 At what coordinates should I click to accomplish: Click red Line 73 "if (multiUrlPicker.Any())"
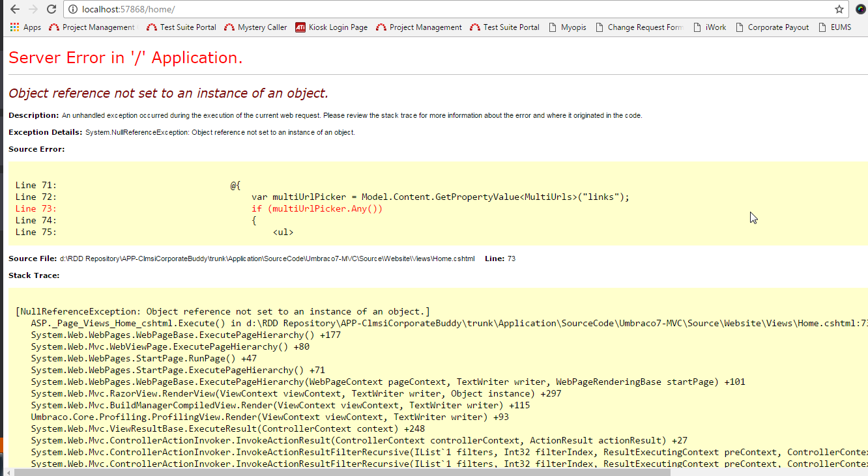[199, 209]
